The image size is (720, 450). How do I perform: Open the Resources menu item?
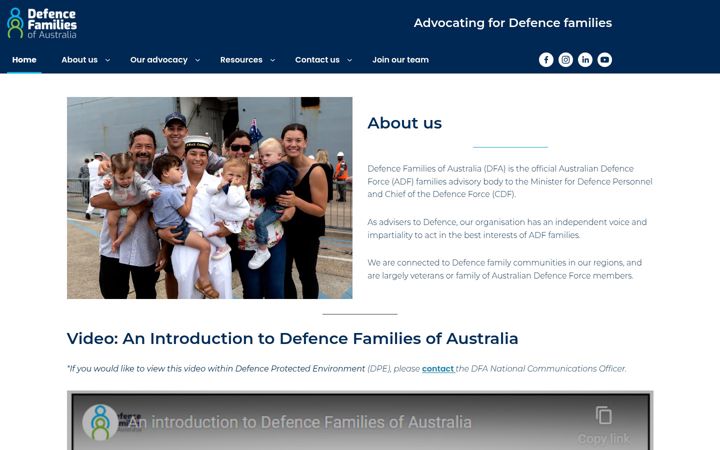point(241,60)
